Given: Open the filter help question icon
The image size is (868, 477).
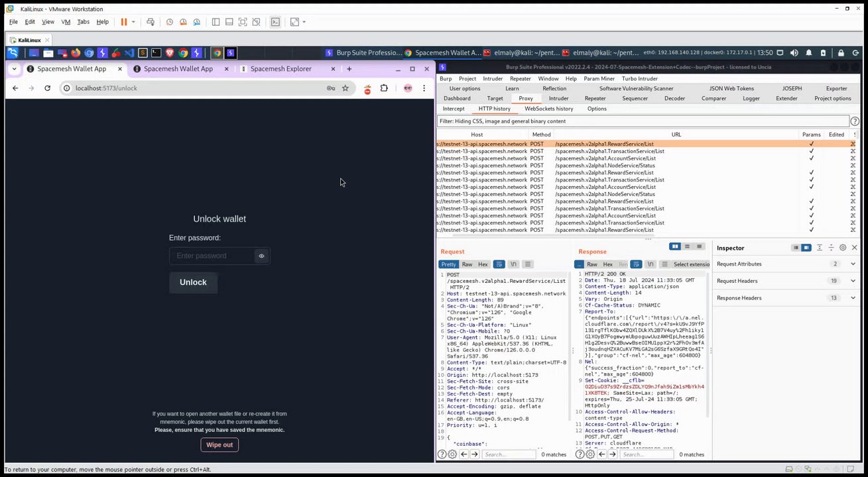Looking at the screenshot, I should pyautogui.click(x=855, y=121).
